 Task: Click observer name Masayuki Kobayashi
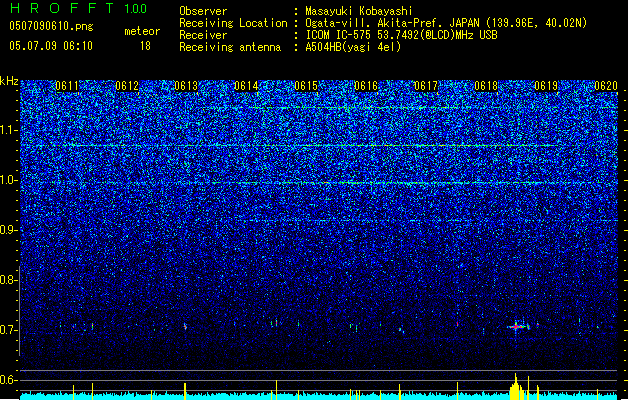click(359, 11)
